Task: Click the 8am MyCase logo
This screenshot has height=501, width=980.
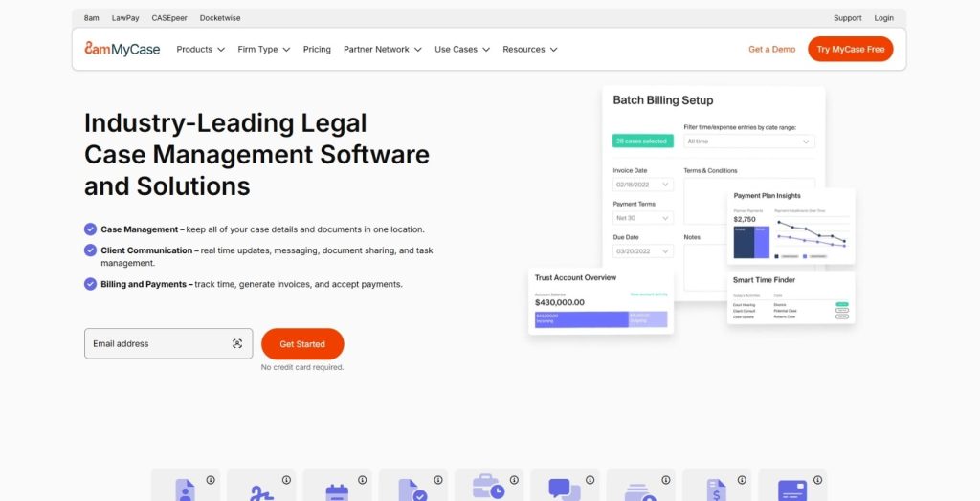Action: [122, 50]
